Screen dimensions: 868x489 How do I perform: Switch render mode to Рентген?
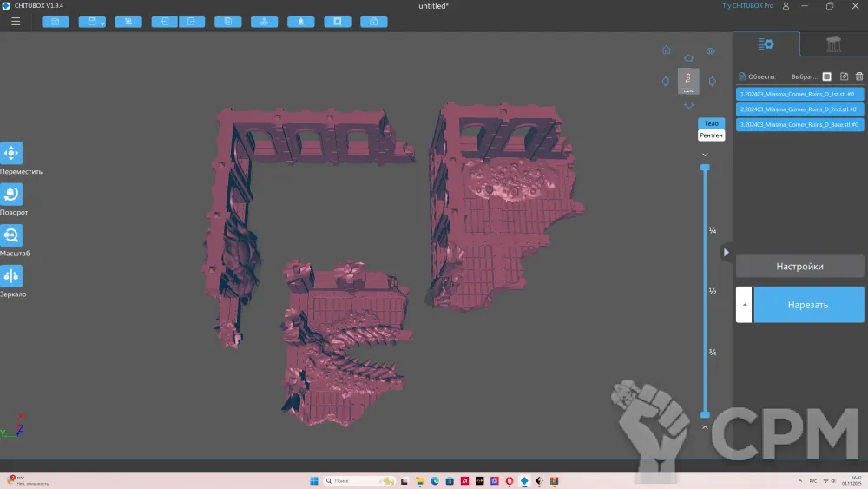[710, 135]
